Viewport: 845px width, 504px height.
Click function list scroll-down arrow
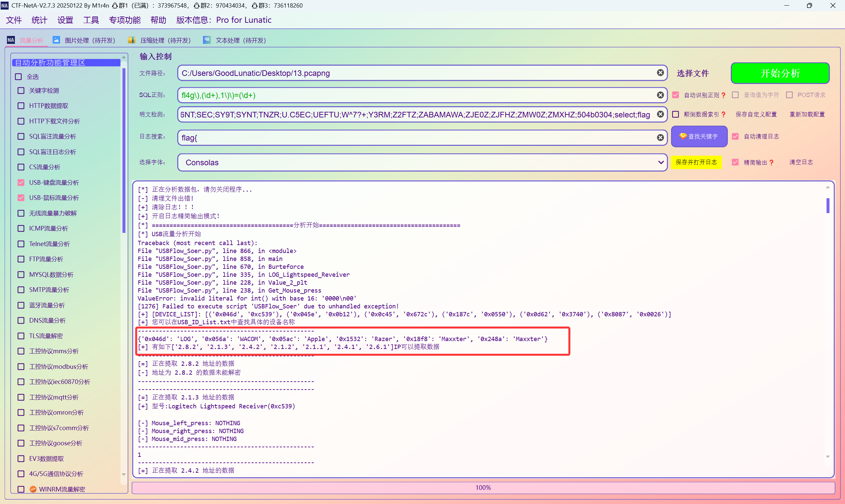[x=124, y=474]
